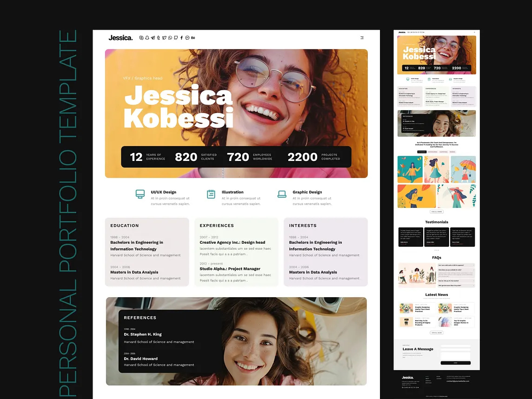The width and height of the screenshot is (532, 399).
Task: Click Masters in Data Analysis in Interests card
Action: [x=313, y=272]
